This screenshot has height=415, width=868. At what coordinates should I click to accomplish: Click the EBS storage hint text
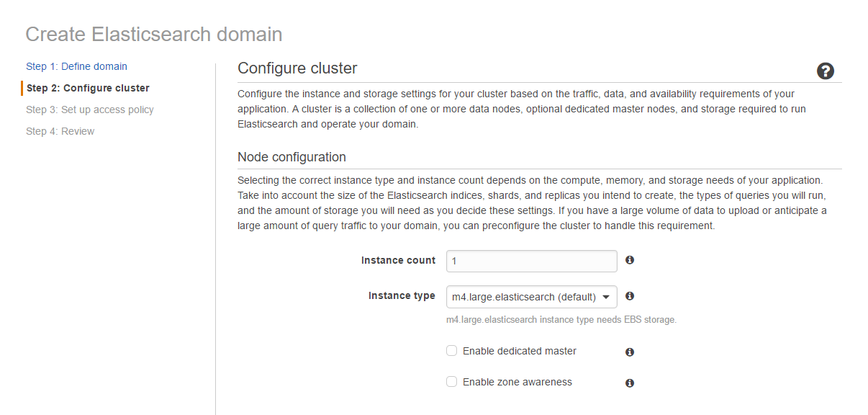(x=561, y=319)
